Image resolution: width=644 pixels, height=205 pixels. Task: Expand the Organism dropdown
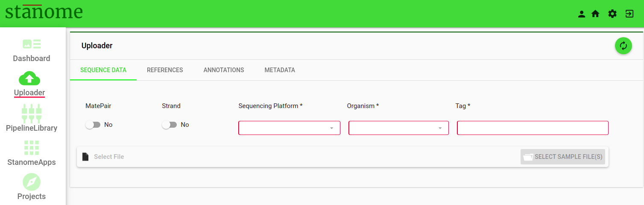pyautogui.click(x=398, y=128)
